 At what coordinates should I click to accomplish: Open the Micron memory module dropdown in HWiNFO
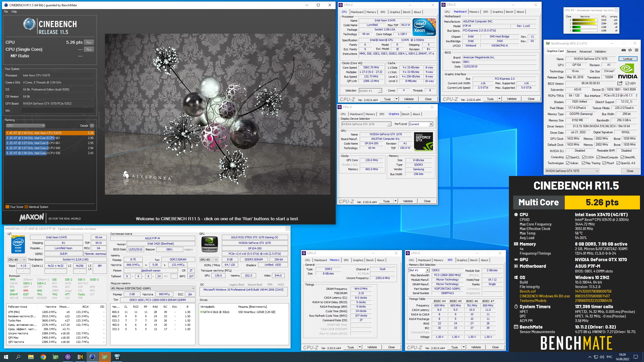click(153, 288)
